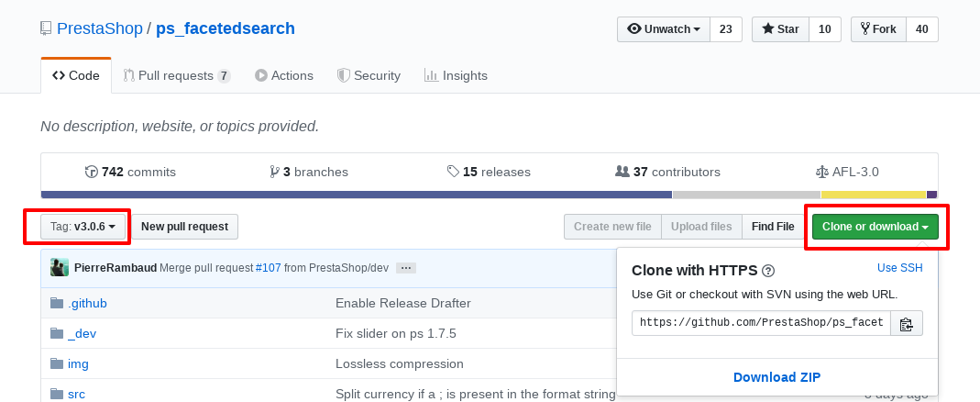Viewport: 980px width, 402px height.
Task: Click the repository book icon
Action: tap(46, 28)
